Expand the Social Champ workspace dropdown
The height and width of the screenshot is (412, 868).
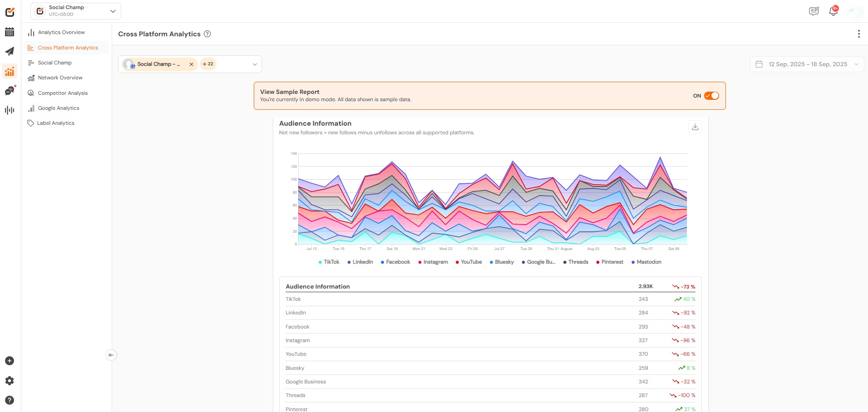pos(76,11)
